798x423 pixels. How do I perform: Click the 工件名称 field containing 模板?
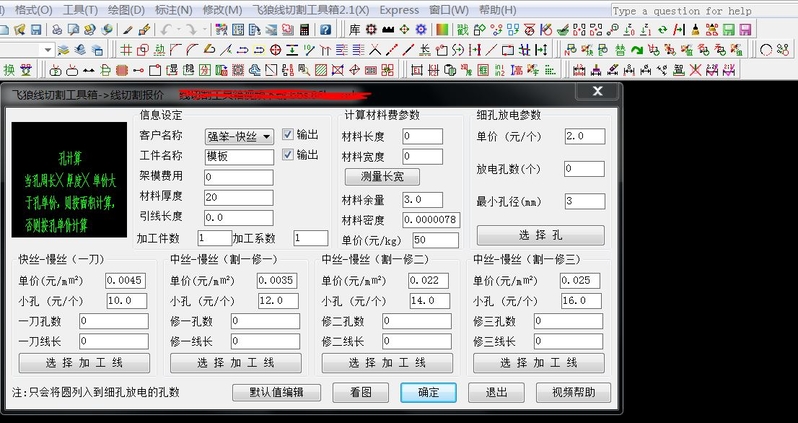(239, 157)
